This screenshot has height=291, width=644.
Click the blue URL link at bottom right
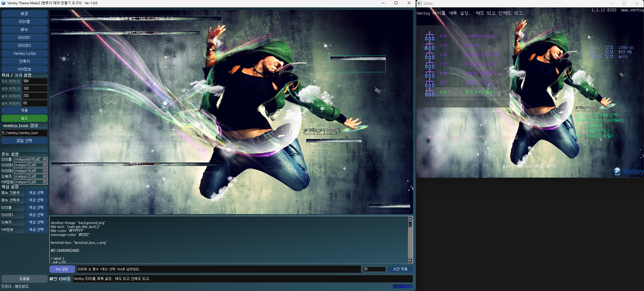[x=403, y=286]
